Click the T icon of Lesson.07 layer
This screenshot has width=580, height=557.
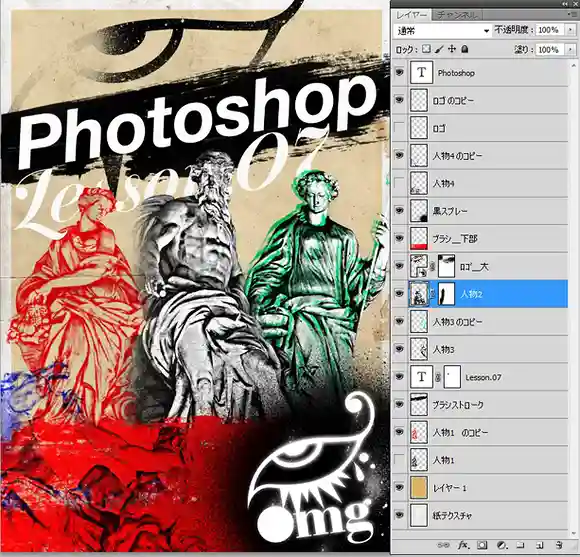pyautogui.click(x=421, y=377)
